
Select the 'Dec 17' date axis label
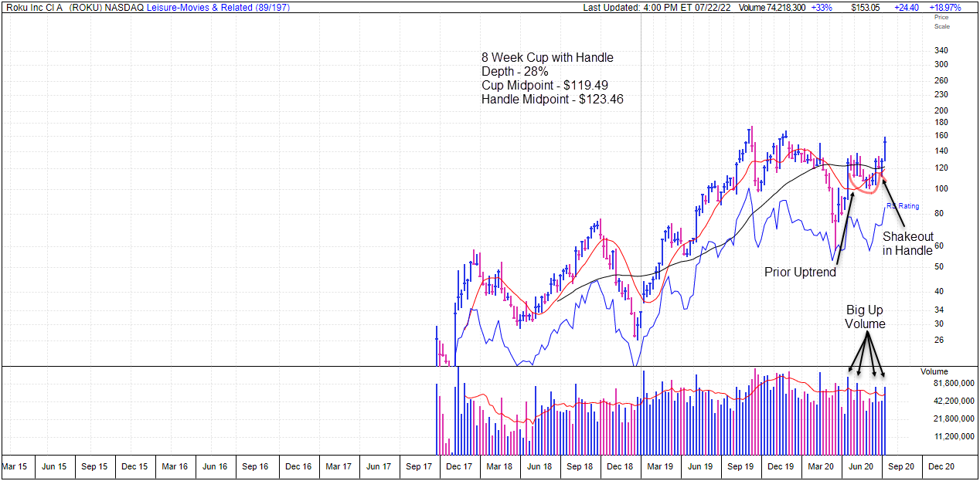(x=459, y=466)
